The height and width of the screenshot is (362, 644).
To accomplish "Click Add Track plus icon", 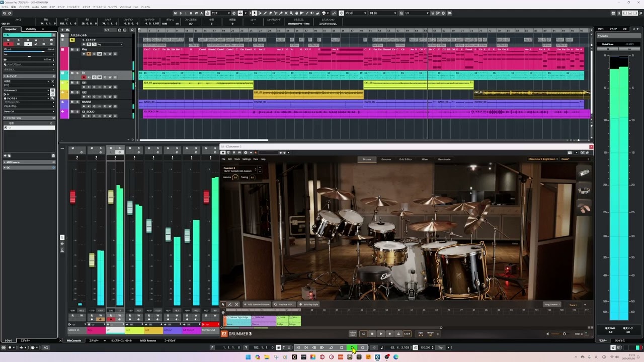I will (x=62, y=30).
